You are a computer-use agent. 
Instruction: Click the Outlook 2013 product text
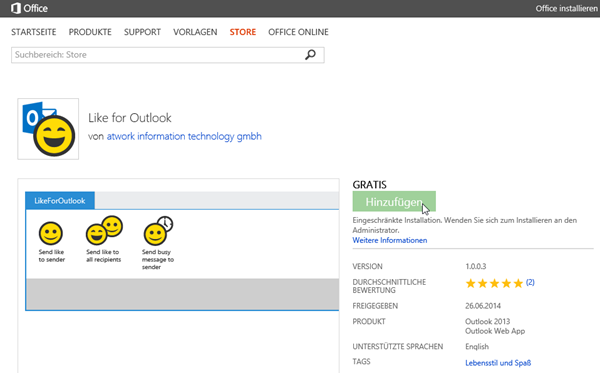[x=488, y=321]
